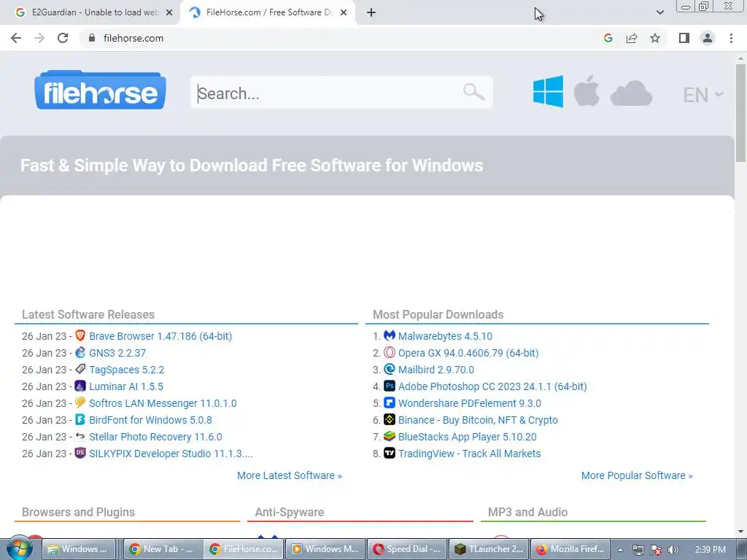Image resolution: width=747 pixels, height=560 pixels.
Task: Switch to New Tab Chrome taskbar item
Action: pyautogui.click(x=163, y=549)
